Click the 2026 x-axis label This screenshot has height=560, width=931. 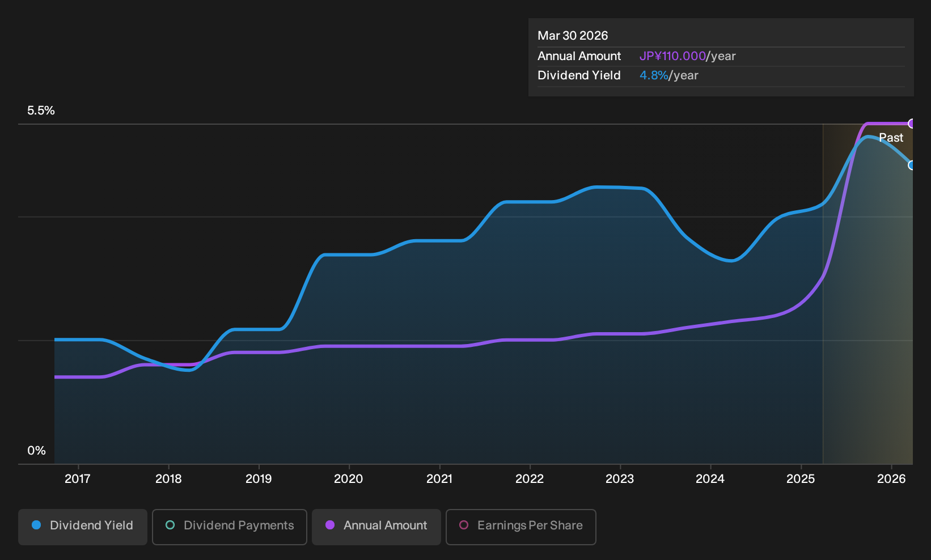[x=891, y=479]
